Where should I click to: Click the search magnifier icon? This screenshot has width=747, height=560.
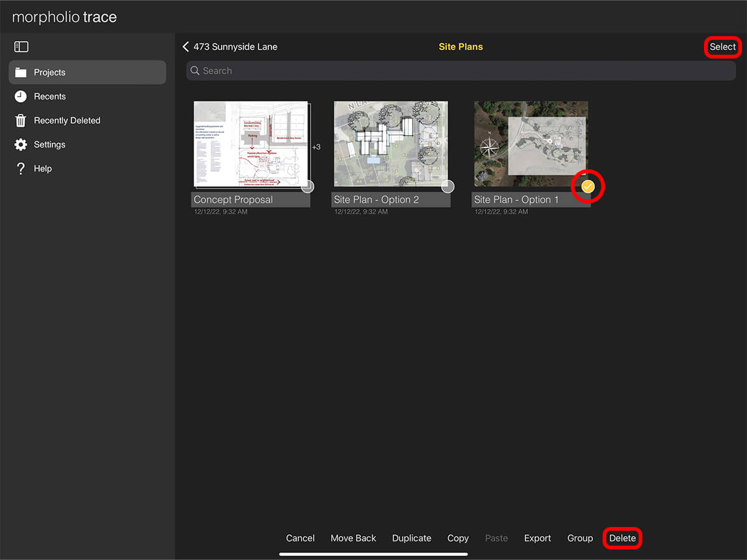tap(195, 70)
